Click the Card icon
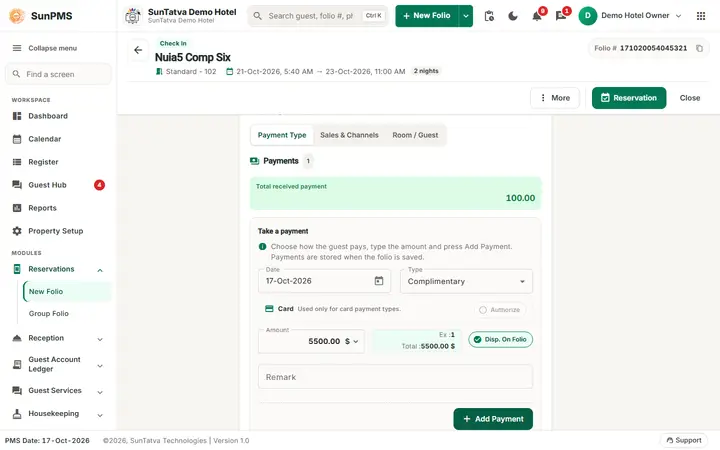The width and height of the screenshot is (720, 450). [270, 309]
